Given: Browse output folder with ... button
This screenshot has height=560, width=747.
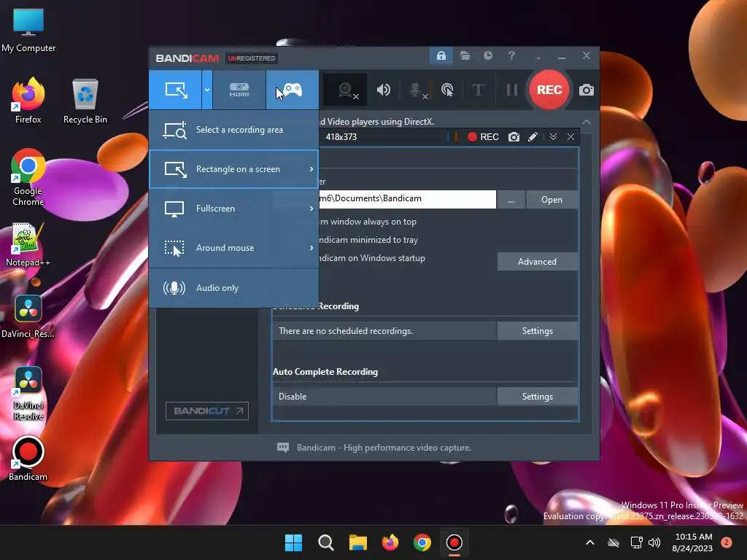Looking at the screenshot, I should click(511, 200).
